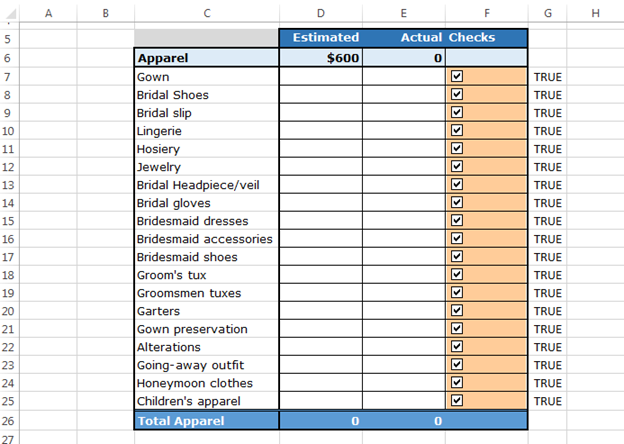This screenshot has width=624, height=444.
Task: Select column A header
Action: pyautogui.click(x=48, y=13)
